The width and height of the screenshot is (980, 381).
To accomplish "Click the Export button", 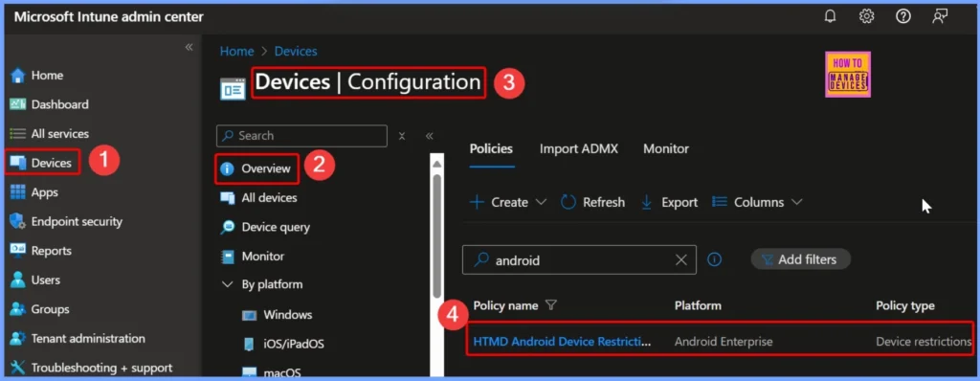I will 669,202.
